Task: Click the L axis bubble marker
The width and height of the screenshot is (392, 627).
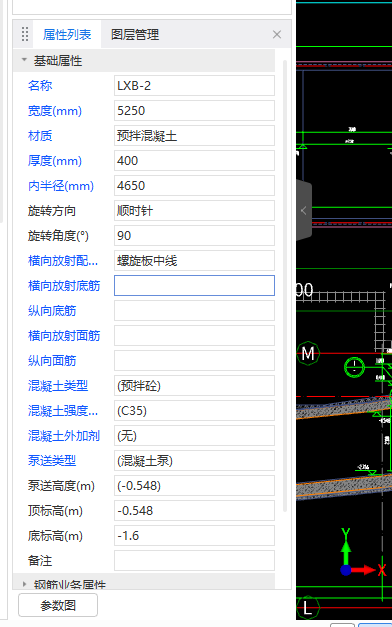Action: pyautogui.click(x=308, y=608)
